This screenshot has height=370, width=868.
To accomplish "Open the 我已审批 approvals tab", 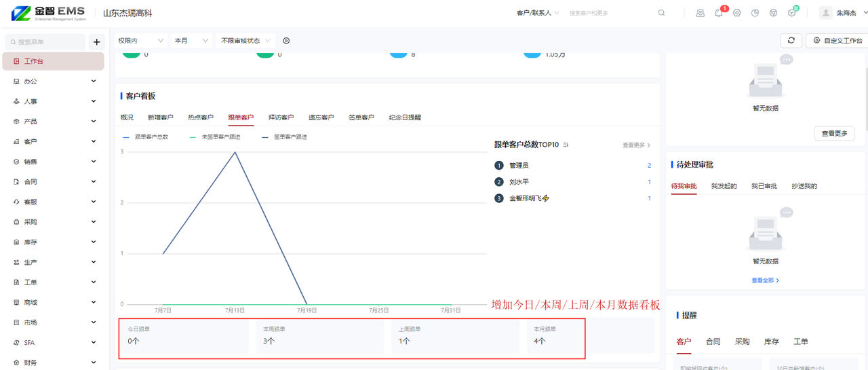I will pos(764,186).
